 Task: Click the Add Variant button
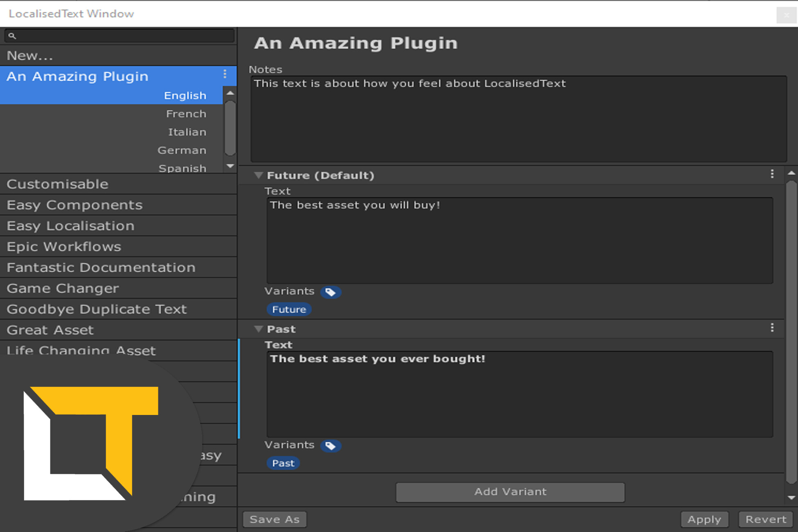coord(510,491)
